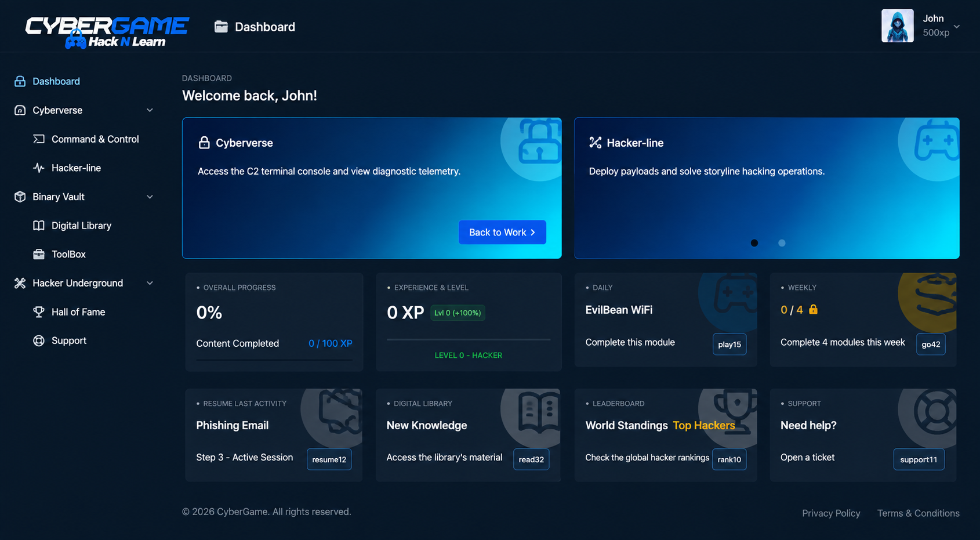Collapse the Binary Vault section chevron
This screenshot has height=540, width=980.
pos(150,197)
